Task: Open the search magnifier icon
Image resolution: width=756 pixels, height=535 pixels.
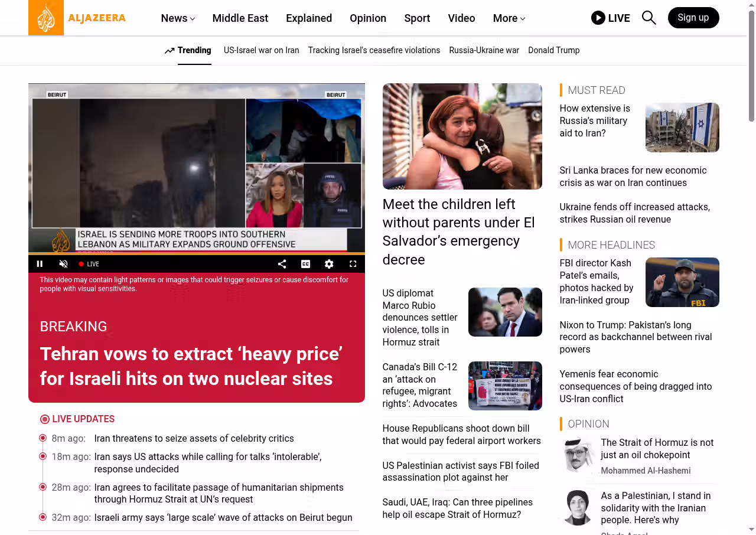Action: (649, 18)
